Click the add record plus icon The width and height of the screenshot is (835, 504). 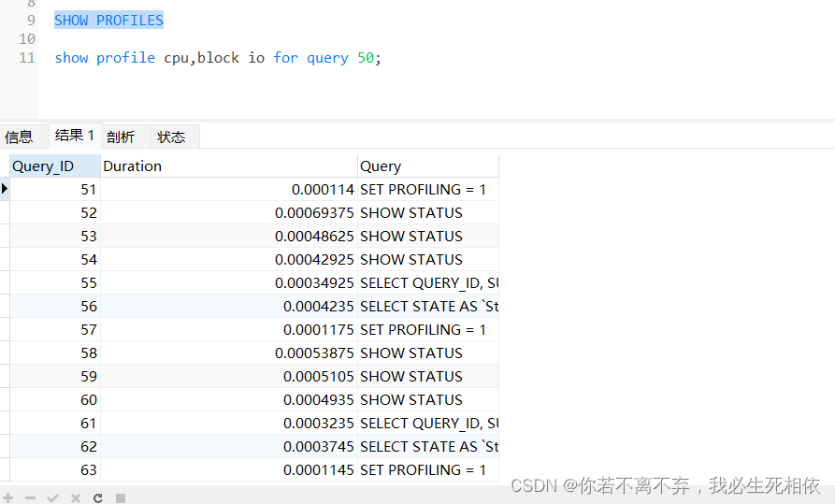(8, 497)
